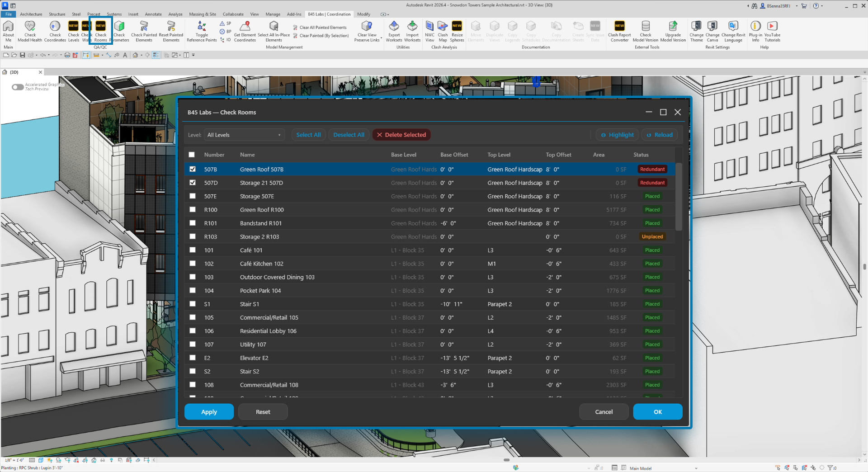Click Clear All Painted Elements
The image size is (868, 472).
tap(320, 28)
